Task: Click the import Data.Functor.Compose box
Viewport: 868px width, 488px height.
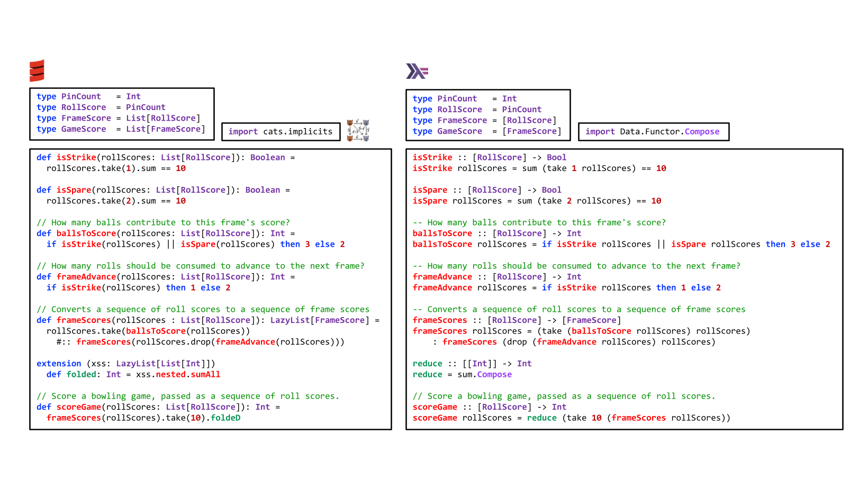Action: 654,132
